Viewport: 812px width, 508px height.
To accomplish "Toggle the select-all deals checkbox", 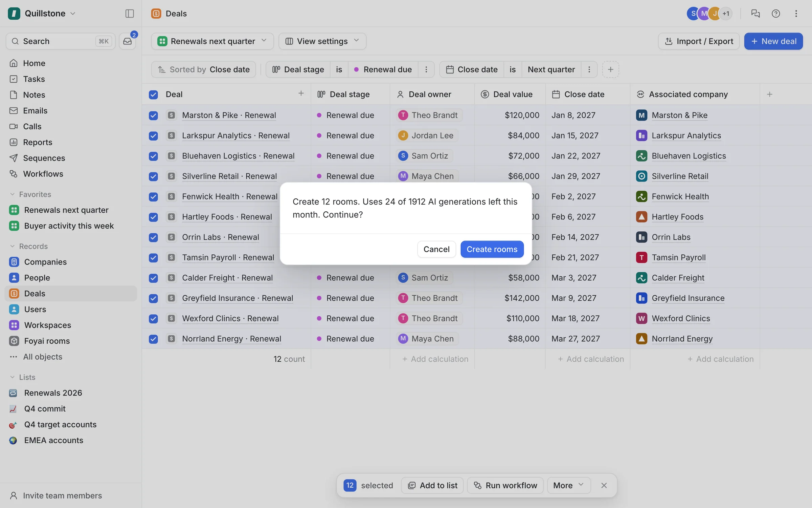I will 153,94.
